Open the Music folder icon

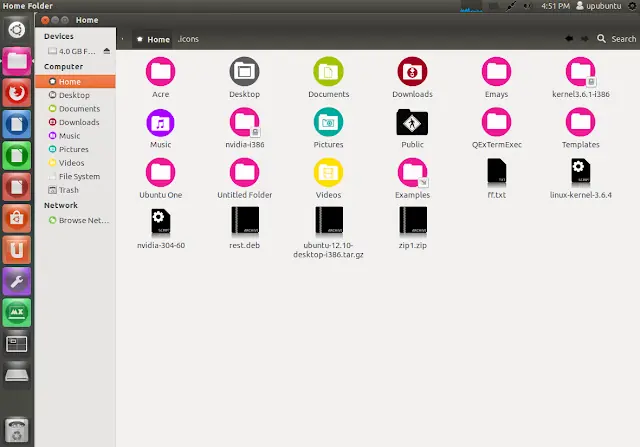(x=160, y=122)
